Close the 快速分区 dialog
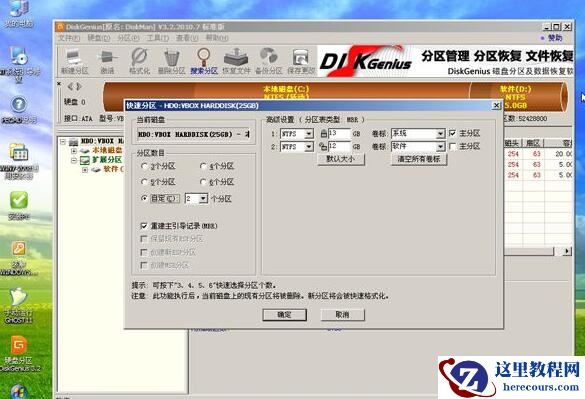585x399 pixels. pyautogui.click(x=497, y=106)
